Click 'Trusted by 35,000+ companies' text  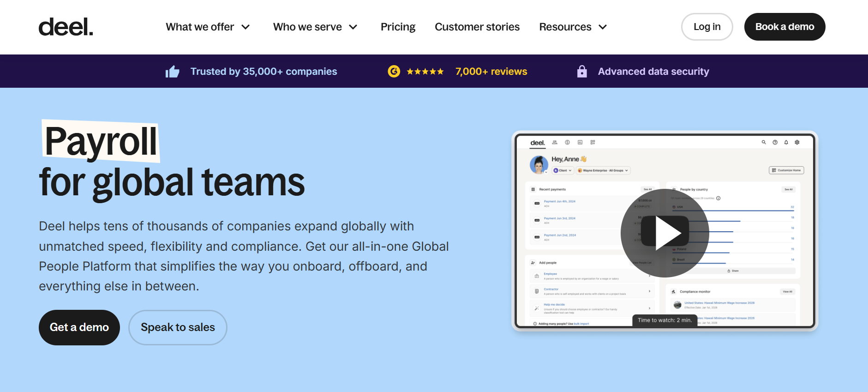click(x=263, y=72)
